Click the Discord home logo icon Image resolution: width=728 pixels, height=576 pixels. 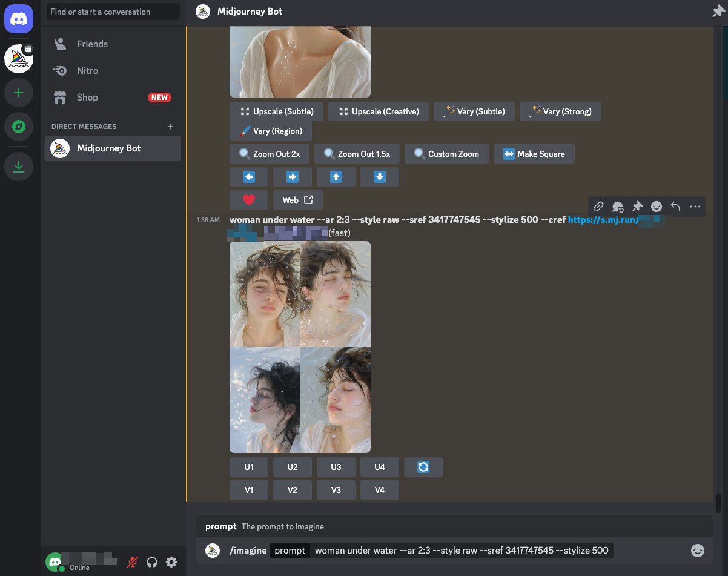tap(19, 19)
